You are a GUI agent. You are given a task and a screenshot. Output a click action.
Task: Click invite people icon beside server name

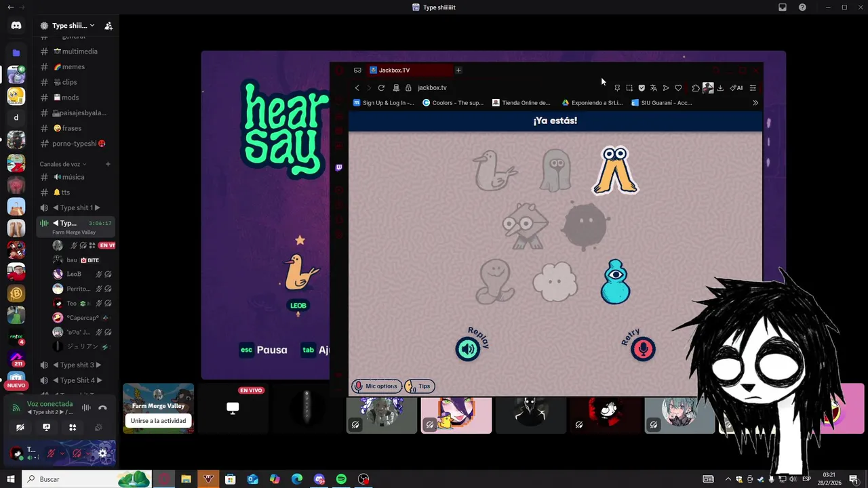[108, 26]
